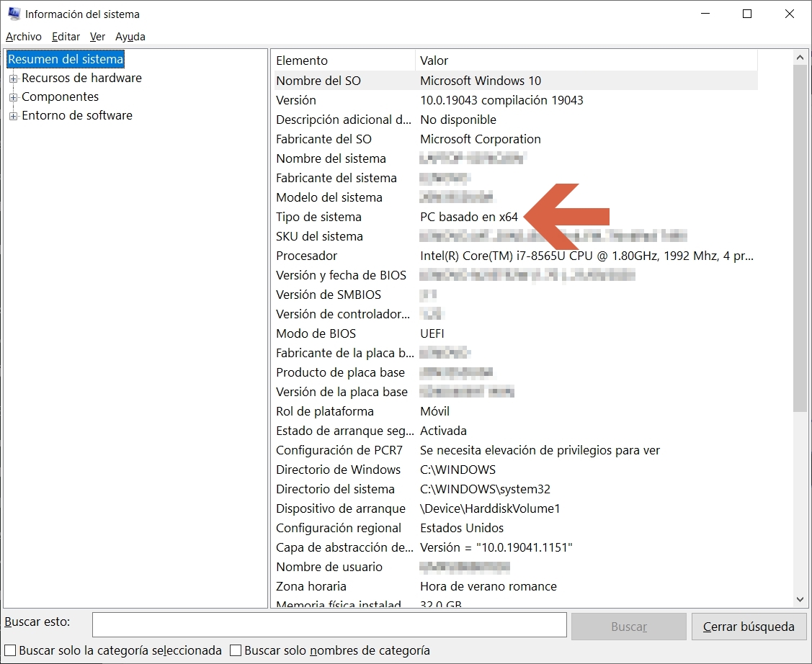Viewport: 812px width, 664px height.
Task: Open the Ver menu
Action: coord(97,37)
